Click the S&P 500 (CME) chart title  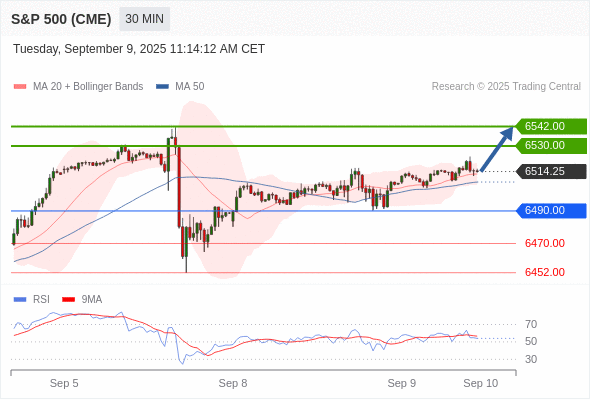61,19
